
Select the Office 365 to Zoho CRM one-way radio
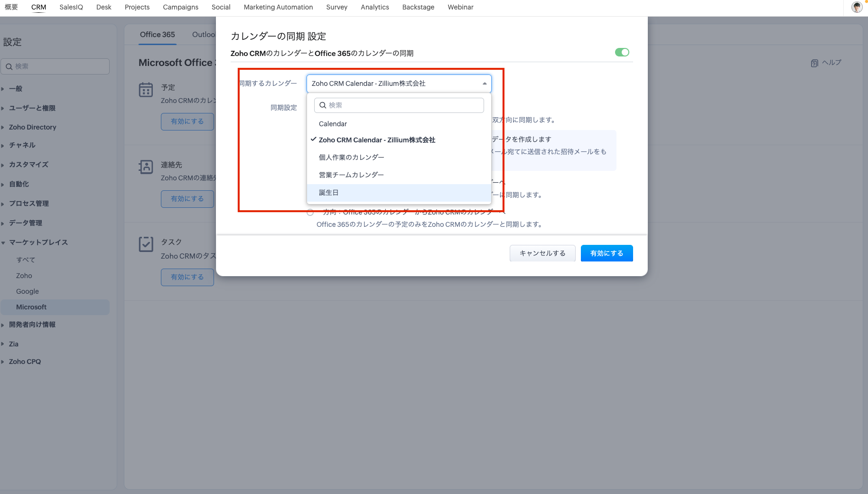[310, 212]
